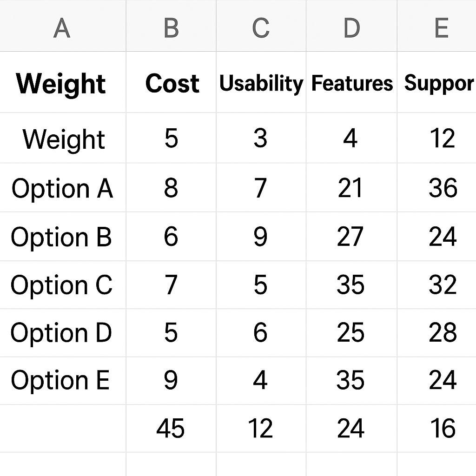Select column E header

click(x=436, y=26)
